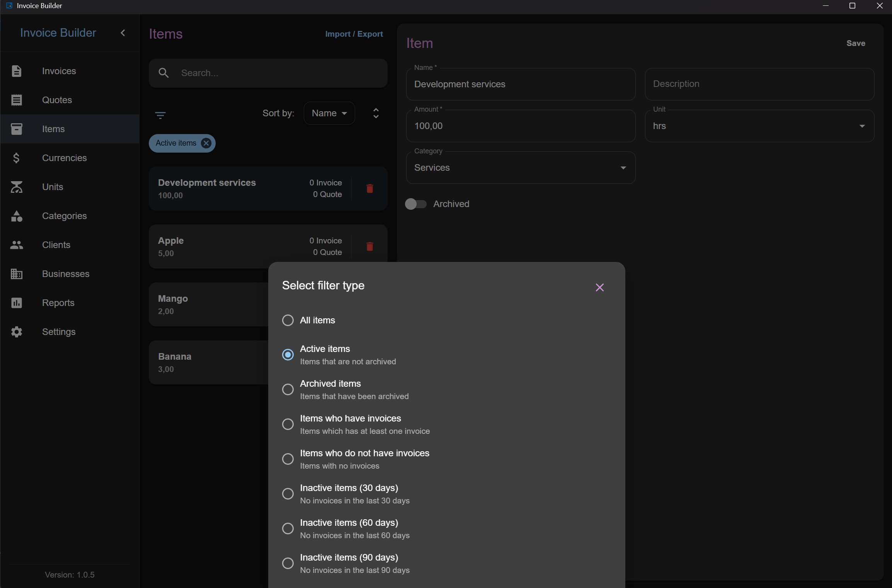Collapse the sidebar with chevron icon
Viewport: 892px width, 588px height.
coord(123,33)
